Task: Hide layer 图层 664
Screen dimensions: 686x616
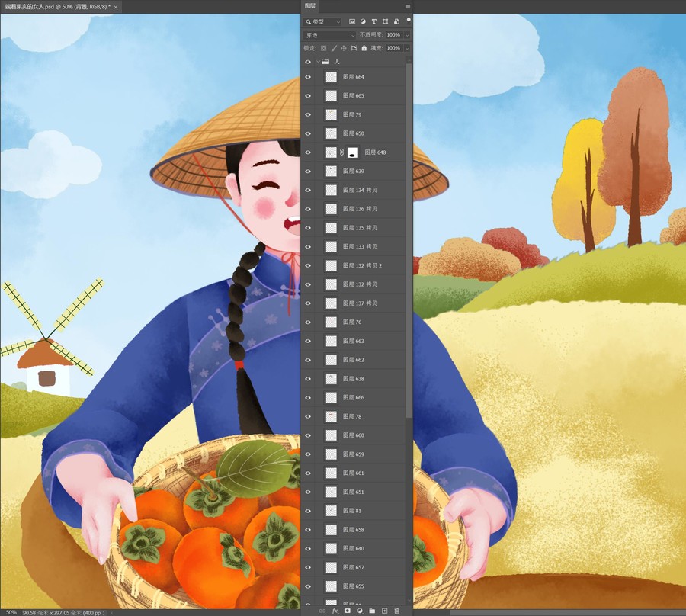Action: click(x=308, y=77)
